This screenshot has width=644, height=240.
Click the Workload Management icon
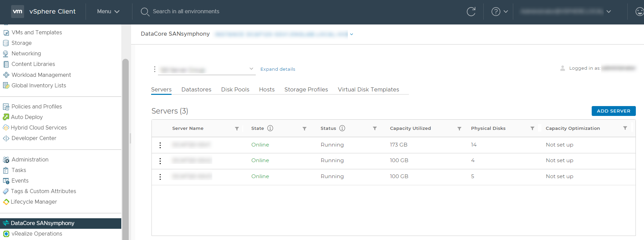click(6, 75)
